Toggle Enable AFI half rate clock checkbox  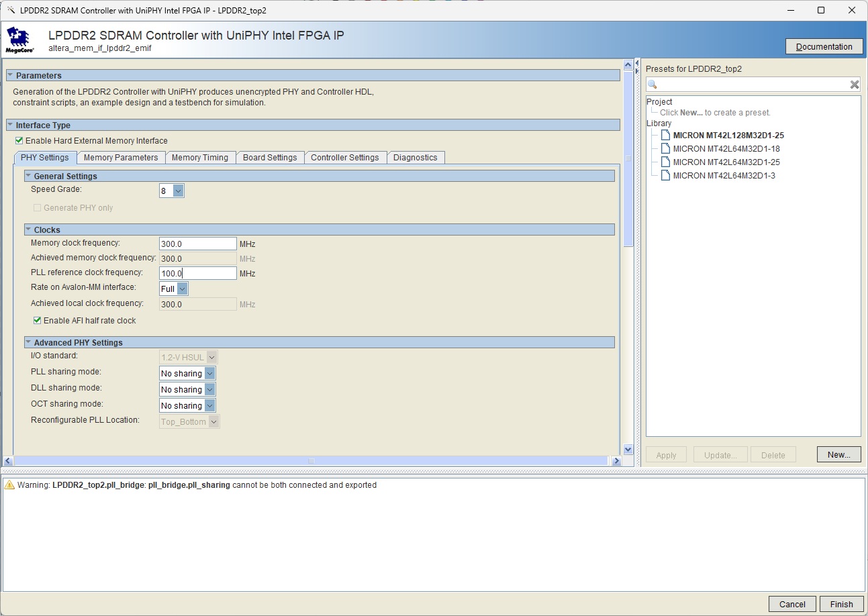(38, 321)
